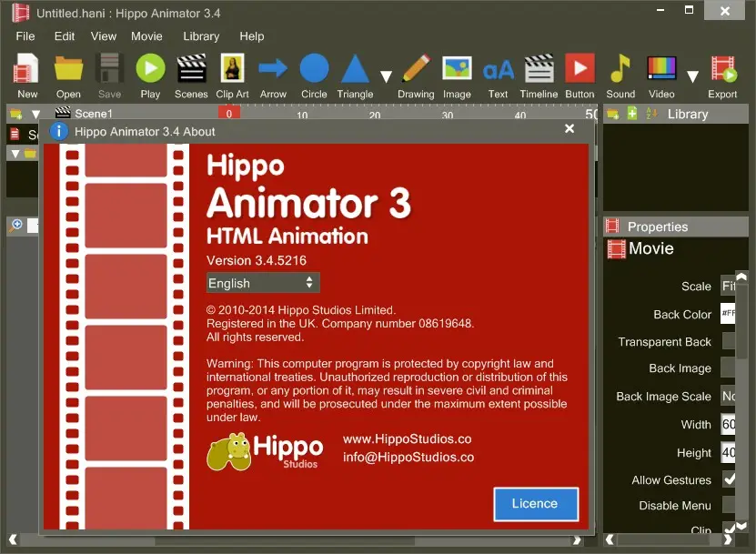Select the Arrow shape tool
The height and width of the screenshot is (554, 756).
point(273,76)
